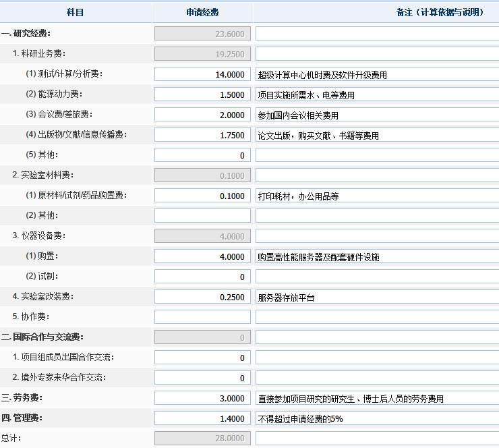Viewport: 499px width, 448px height.
Task: Click the 测试/计算/分析费 amount field showing 14.0000
Action: (x=202, y=74)
